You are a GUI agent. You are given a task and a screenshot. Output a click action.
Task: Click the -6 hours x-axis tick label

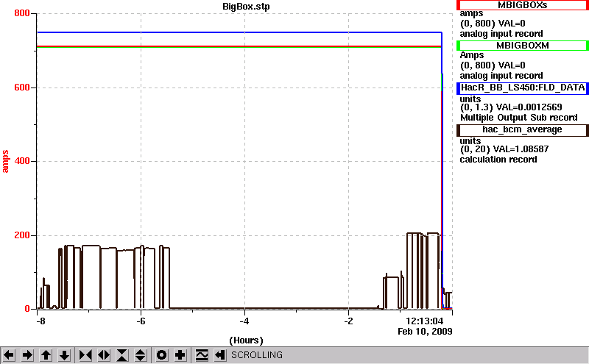tap(141, 321)
